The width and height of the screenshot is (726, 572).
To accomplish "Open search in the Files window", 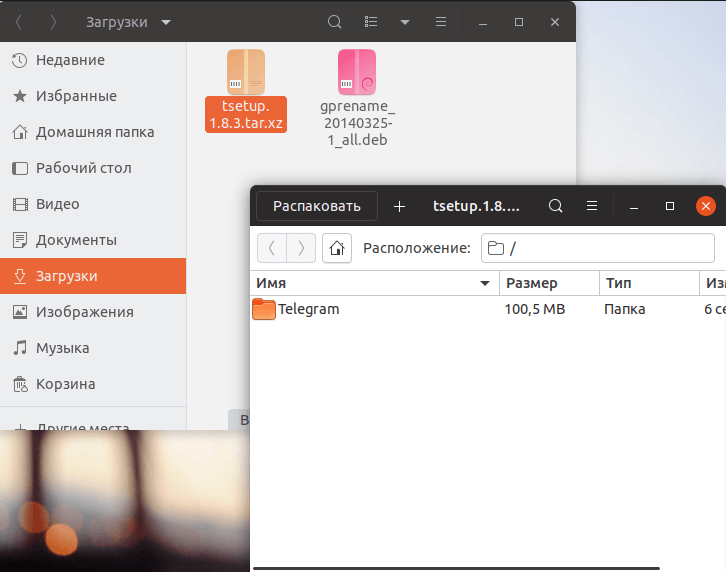I will [334, 22].
